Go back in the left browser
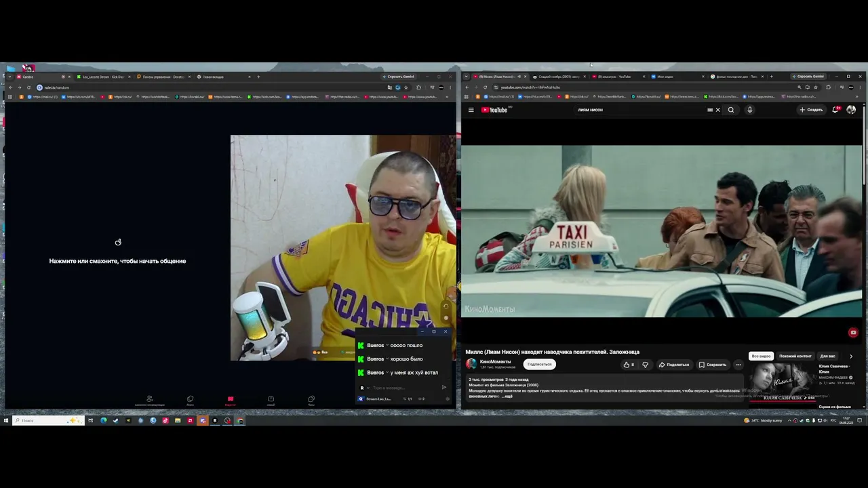Image resolution: width=868 pixels, height=488 pixels. click(11, 87)
